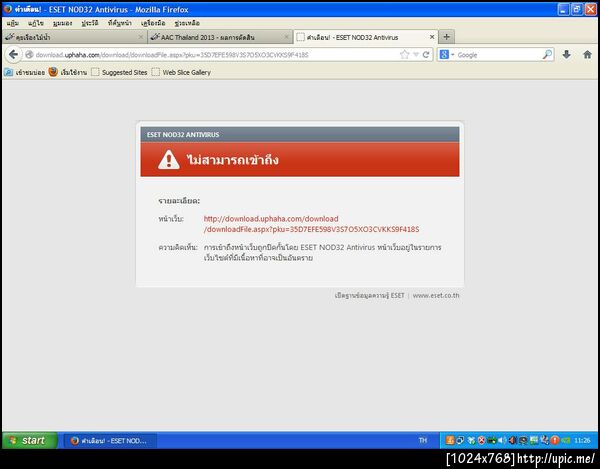Open the Windows start menu
Viewport: 600px width, 469px height.
[x=30, y=440]
